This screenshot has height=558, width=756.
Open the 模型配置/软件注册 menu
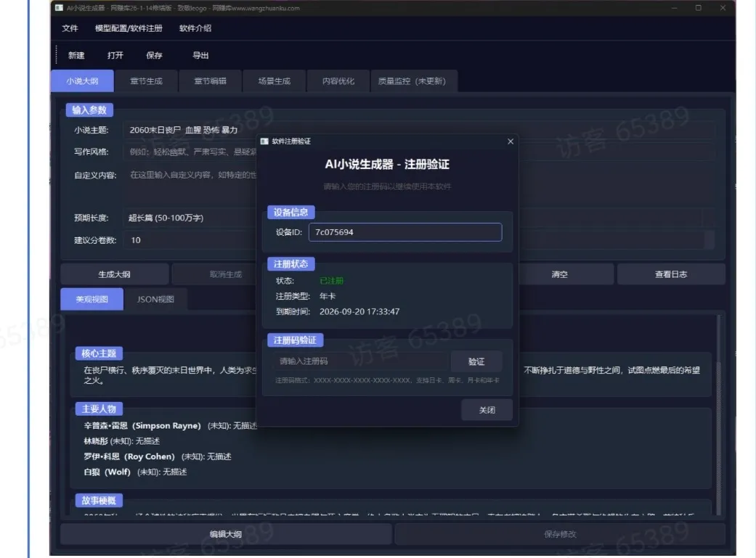tap(129, 28)
